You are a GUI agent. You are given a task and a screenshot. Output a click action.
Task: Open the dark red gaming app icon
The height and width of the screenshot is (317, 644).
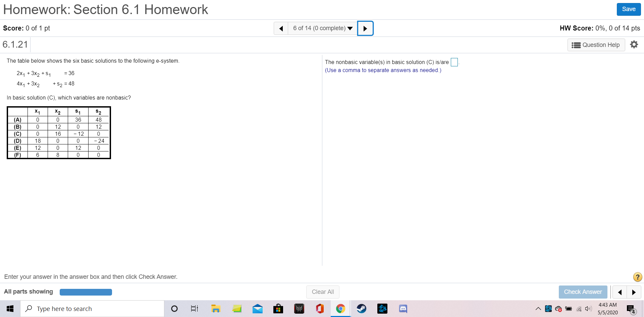point(299,309)
